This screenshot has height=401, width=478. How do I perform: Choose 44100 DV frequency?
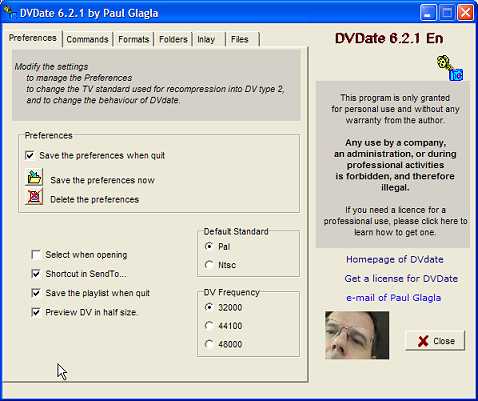pyautogui.click(x=209, y=325)
